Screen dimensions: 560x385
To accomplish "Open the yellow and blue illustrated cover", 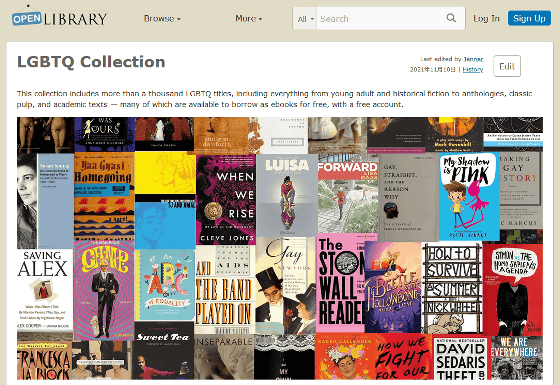I will (x=165, y=200).
